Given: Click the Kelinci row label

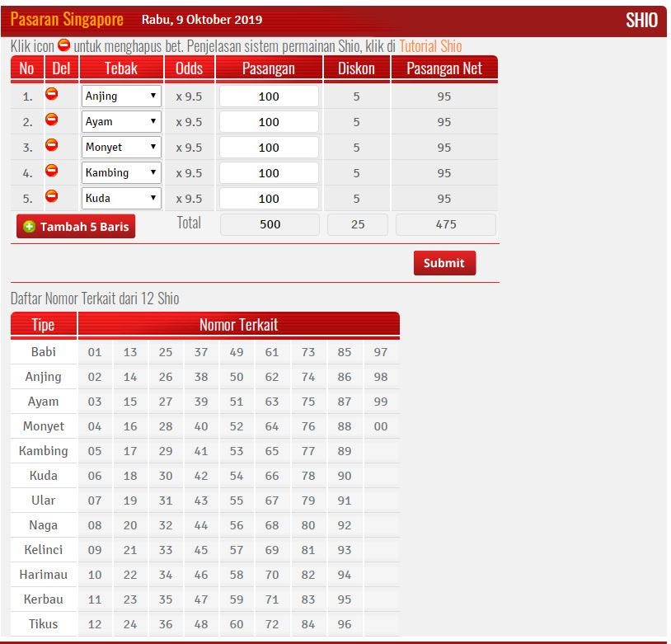Looking at the screenshot, I should tap(43, 550).
